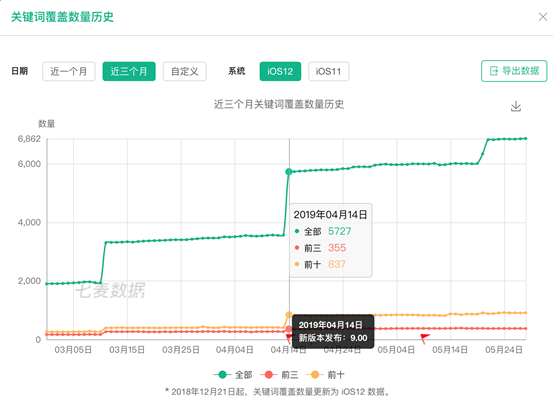
Task: Click x-axis label 03月25日
Action: pyautogui.click(x=181, y=350)
